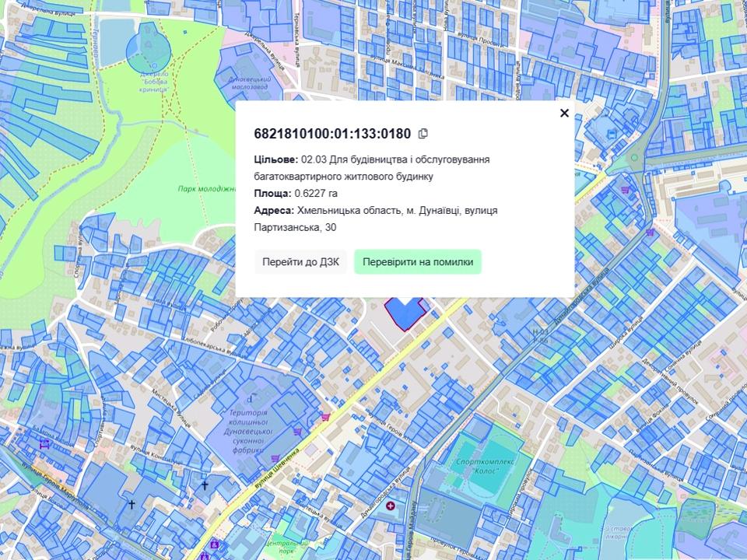Click the cadastral number text in popup
Viewport: 747px width, 560px height.
pos(332,134)
